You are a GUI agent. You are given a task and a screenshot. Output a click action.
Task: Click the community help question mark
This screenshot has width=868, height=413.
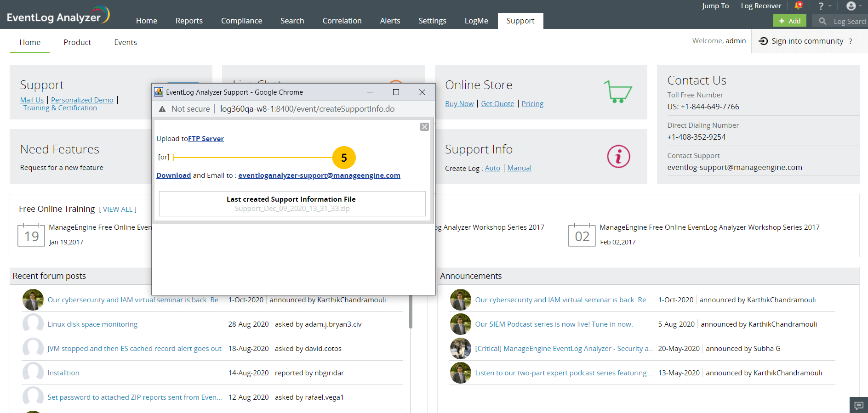point(851,41)
